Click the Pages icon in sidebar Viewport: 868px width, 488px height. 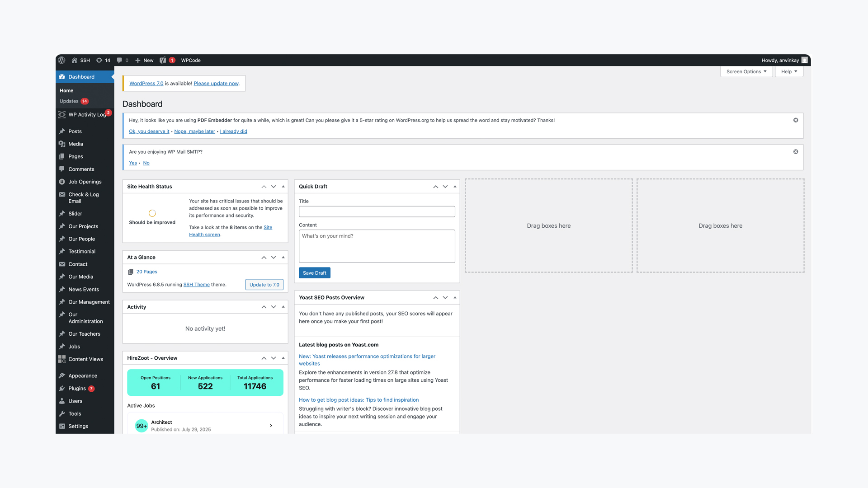point(62,157)
